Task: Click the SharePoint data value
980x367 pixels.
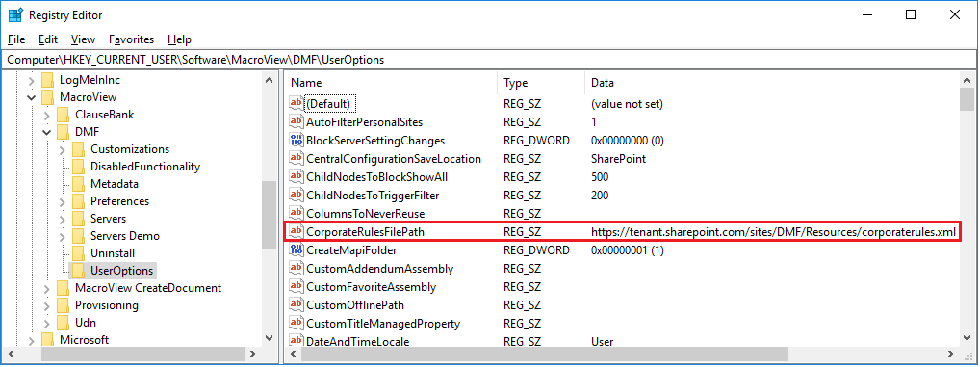Action: coord(619,159)
